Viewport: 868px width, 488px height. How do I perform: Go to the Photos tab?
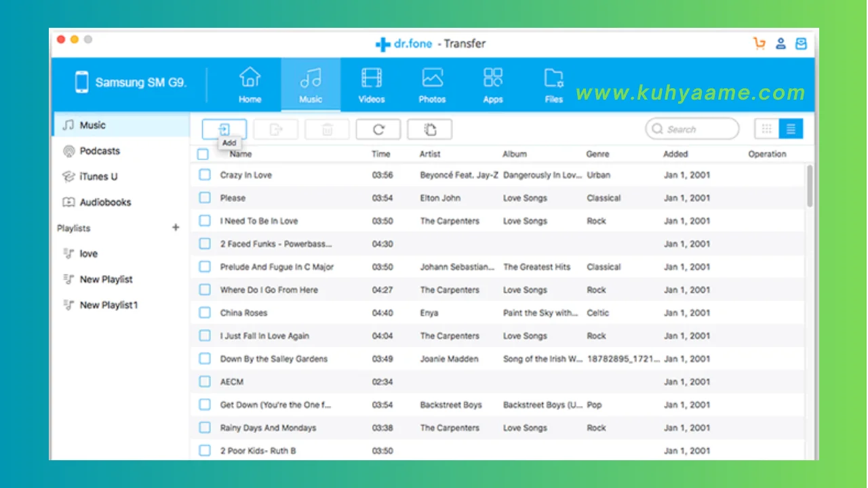click(432, 85)
